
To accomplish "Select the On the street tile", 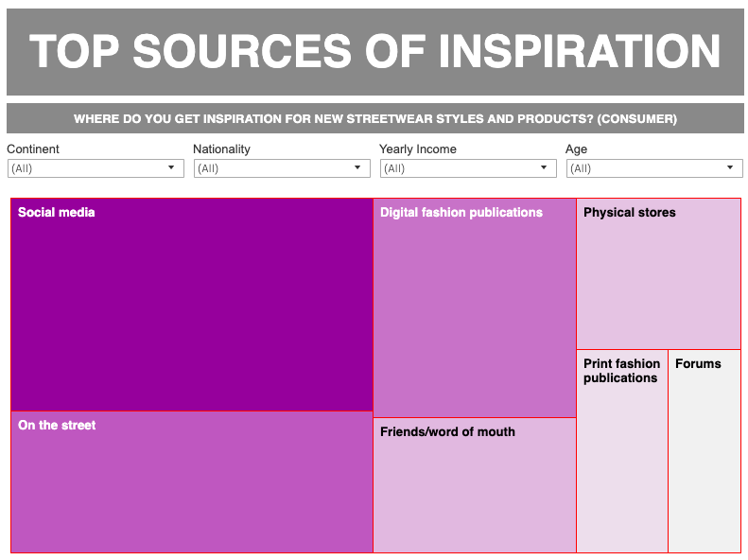I will 192,482.
